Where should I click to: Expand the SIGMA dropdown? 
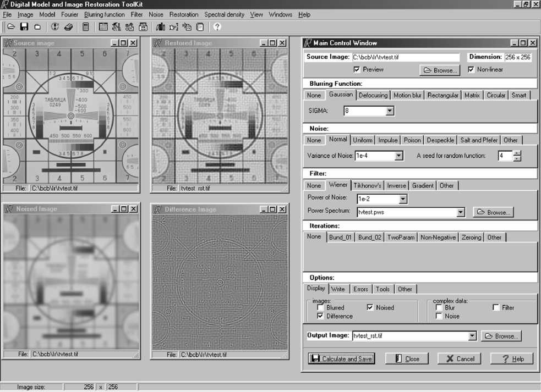pyautogui.click(x=390, y=111)
